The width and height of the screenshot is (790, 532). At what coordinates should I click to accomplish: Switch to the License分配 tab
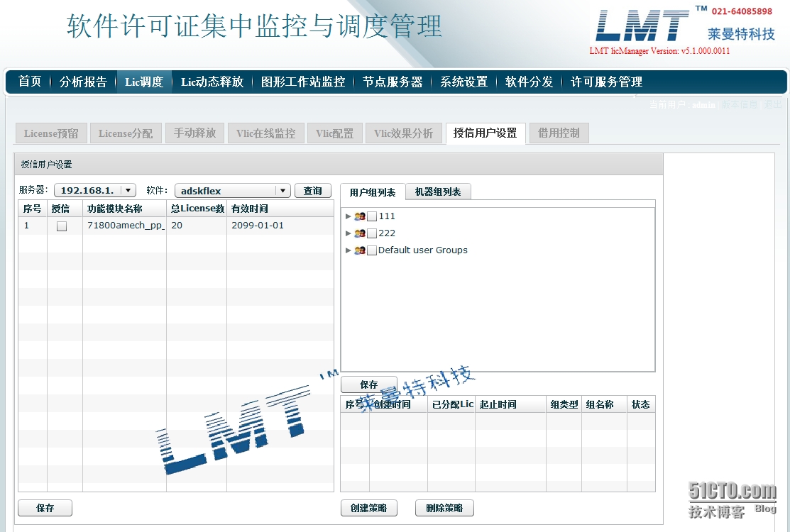coord(126,133)
